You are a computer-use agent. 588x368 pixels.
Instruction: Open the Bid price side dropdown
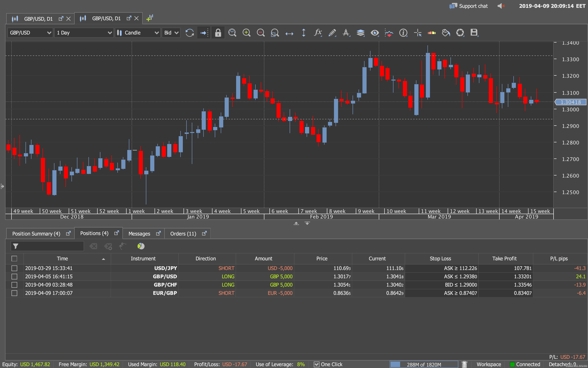[x=171, y=33]
